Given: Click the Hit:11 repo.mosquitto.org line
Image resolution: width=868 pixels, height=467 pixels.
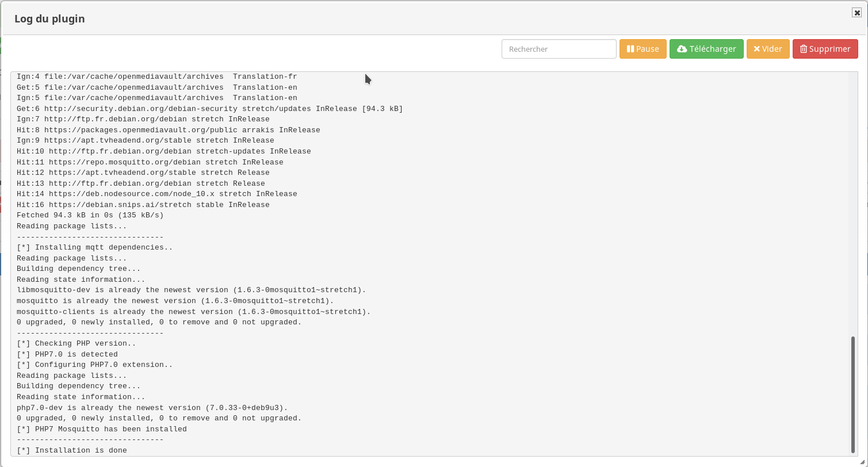Looking at the screenshot, I should tap(150, 162).
